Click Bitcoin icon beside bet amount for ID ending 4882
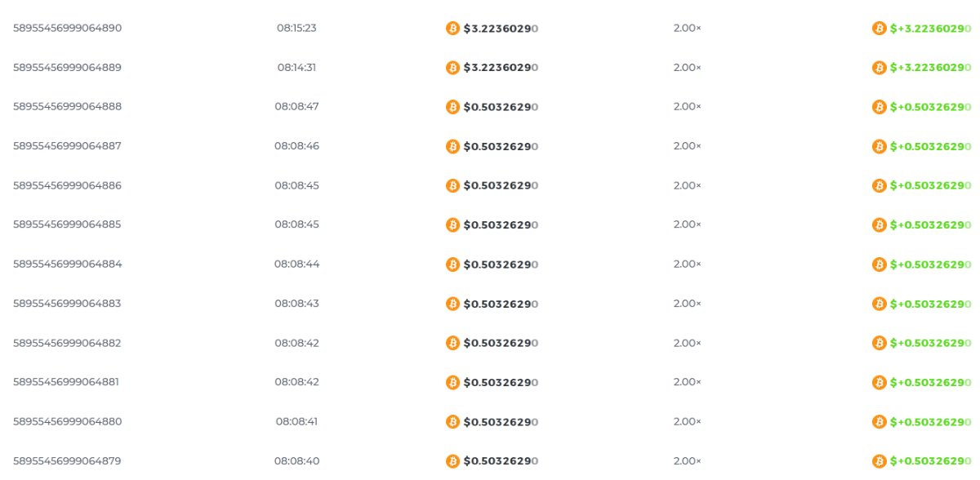980x480 pixels. pos(452,343)
